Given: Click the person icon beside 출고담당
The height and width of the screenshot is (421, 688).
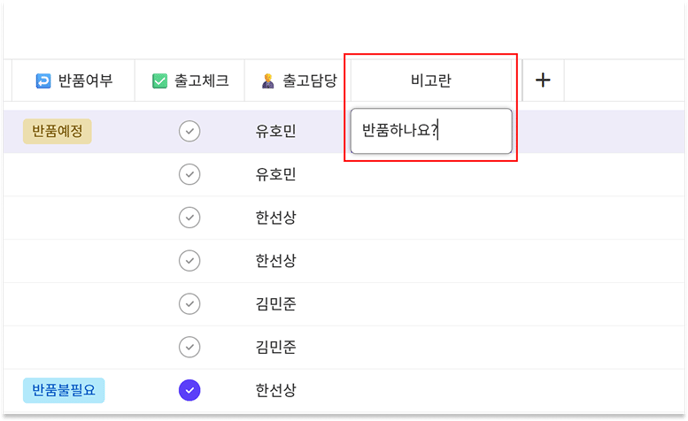Looking at the screenshot, I should (268, 81).
